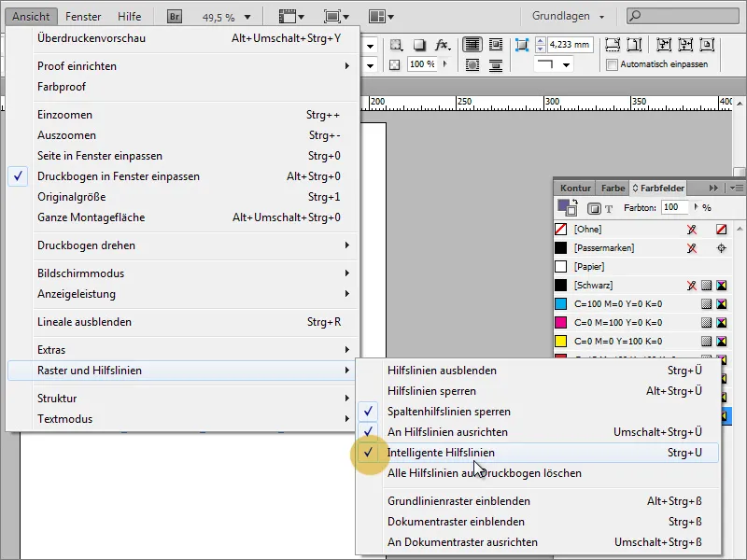Choose Dokumentraster einblenden
747x560 pixels.
538,522
